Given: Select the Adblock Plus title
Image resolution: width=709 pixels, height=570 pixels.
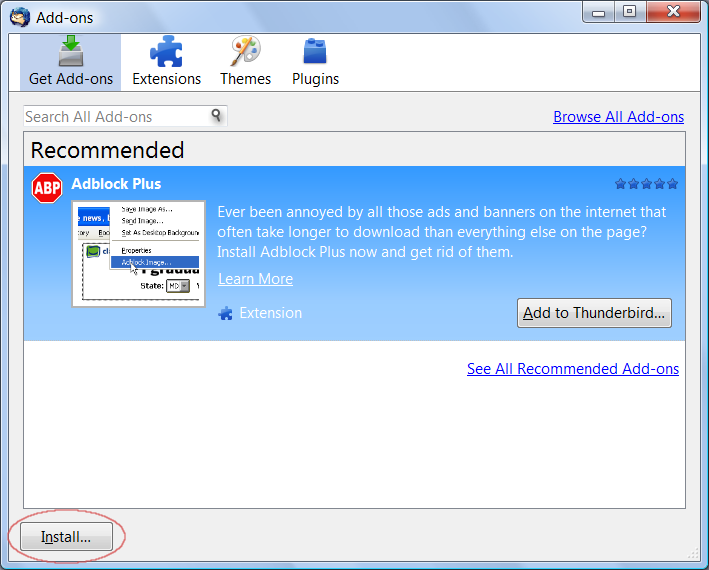Looking at the screenshot, I should [x=116, y=184].
